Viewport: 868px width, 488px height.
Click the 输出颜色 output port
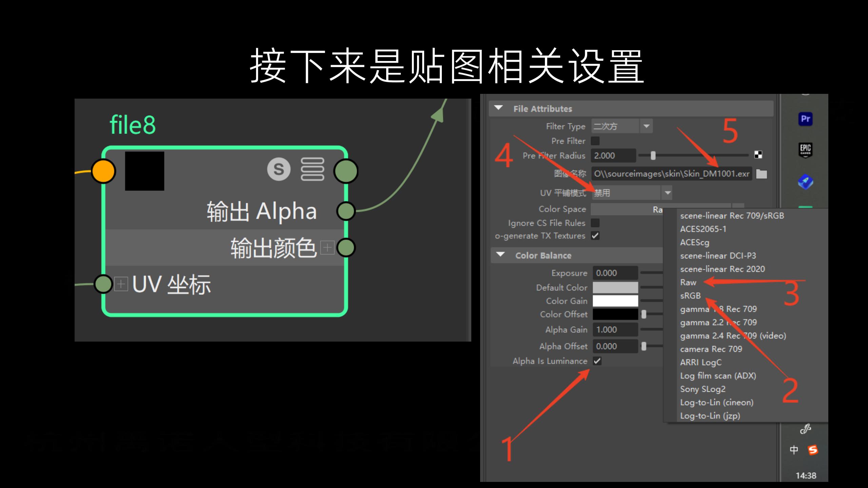(x=346, y=247)
